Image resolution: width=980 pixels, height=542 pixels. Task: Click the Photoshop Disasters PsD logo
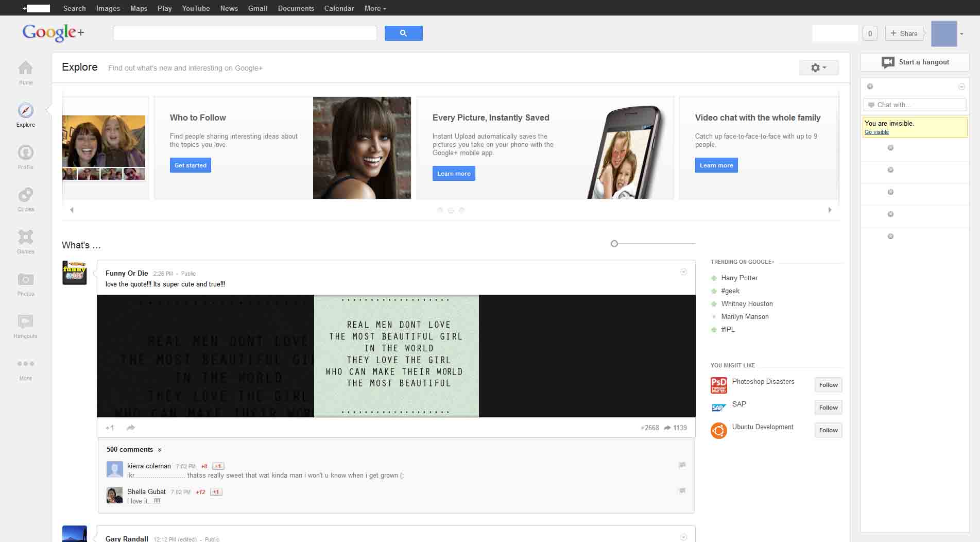point(719,385)
